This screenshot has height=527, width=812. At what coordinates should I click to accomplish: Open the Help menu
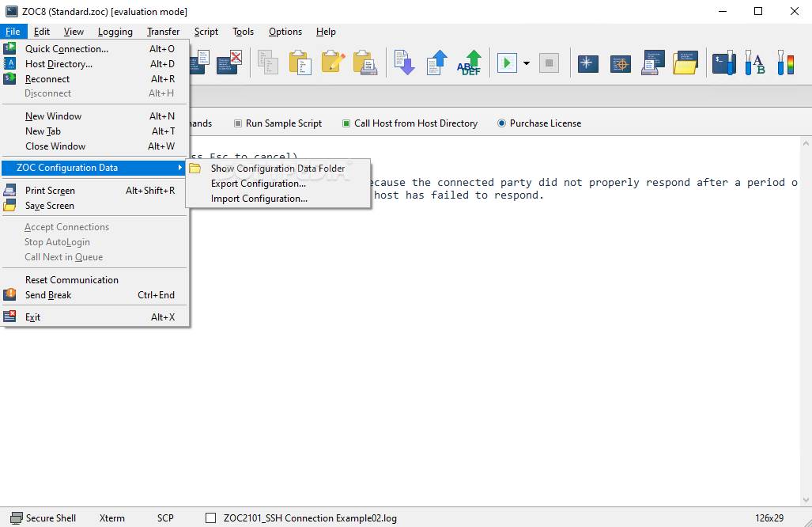coord(326,32)
